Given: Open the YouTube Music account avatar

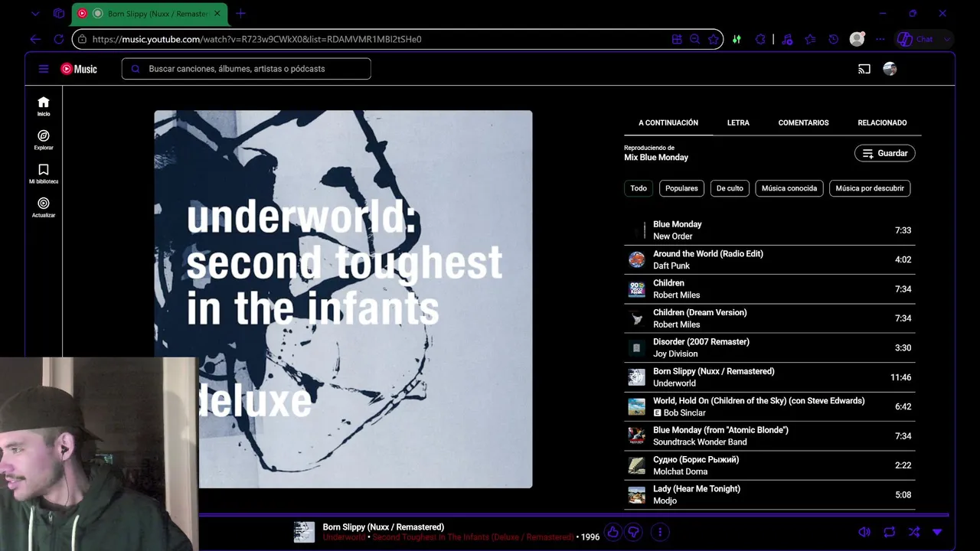Looking at the screenshot, I should pos(890,69).
